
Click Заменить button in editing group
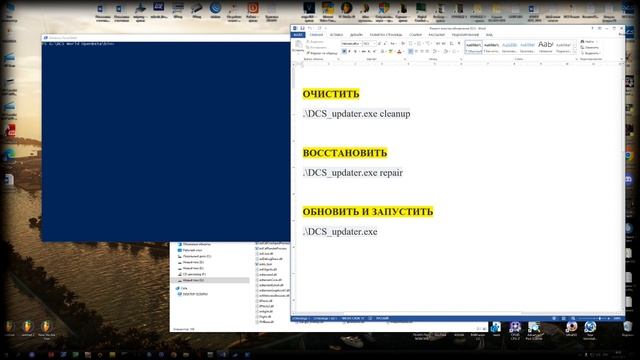coord(590,47)
